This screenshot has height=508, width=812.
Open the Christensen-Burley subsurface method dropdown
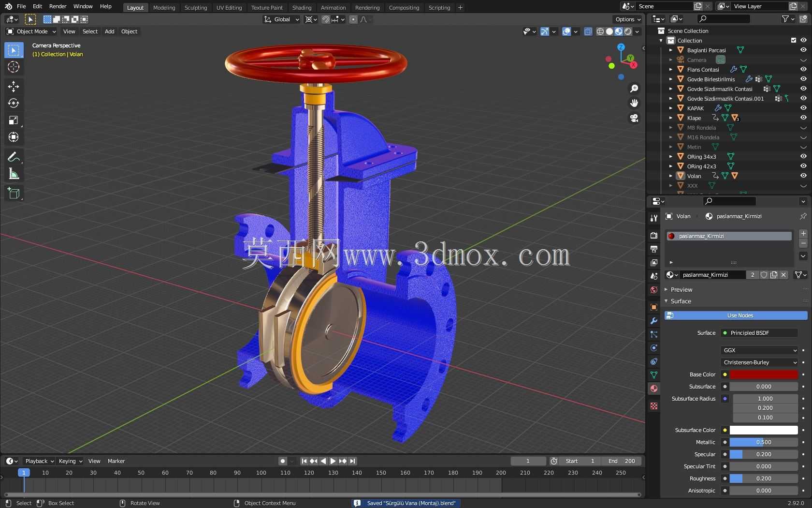click(759, 362)
